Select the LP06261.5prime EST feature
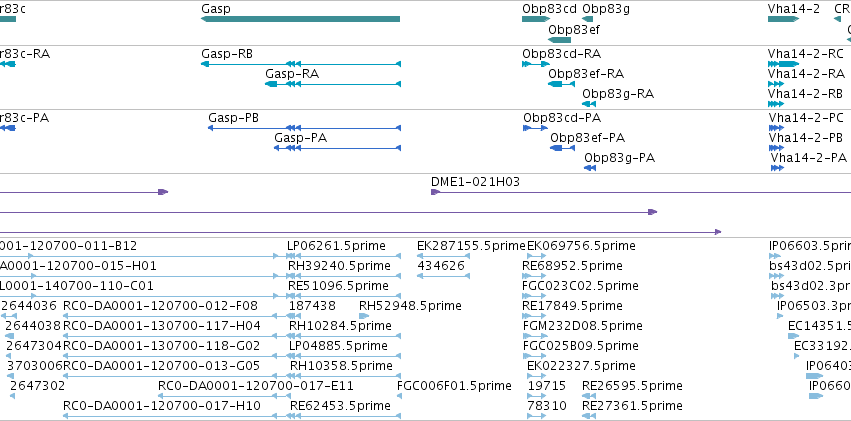 pyautogui.click(x=344, y=256)
